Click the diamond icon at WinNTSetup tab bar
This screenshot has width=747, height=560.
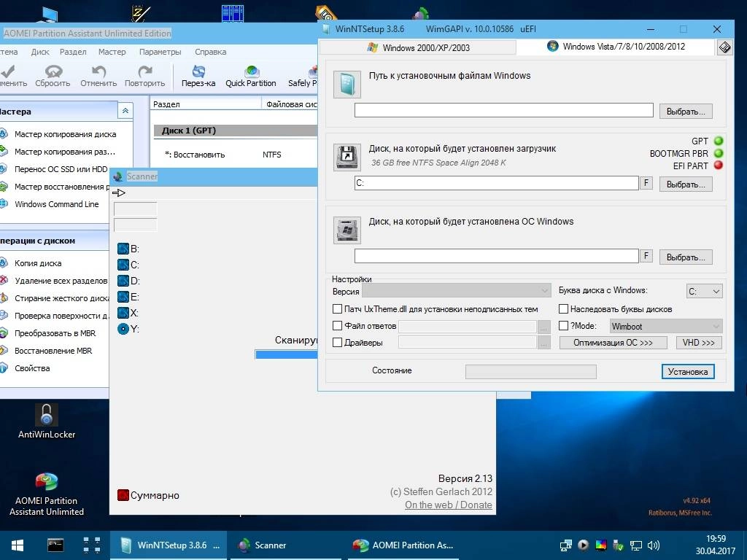click(x=724, y=47)
